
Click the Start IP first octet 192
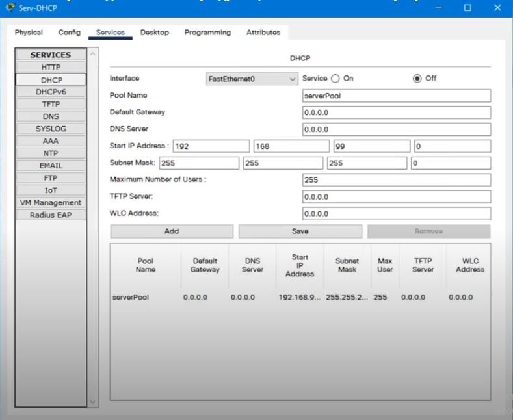(x=211, y=146)
